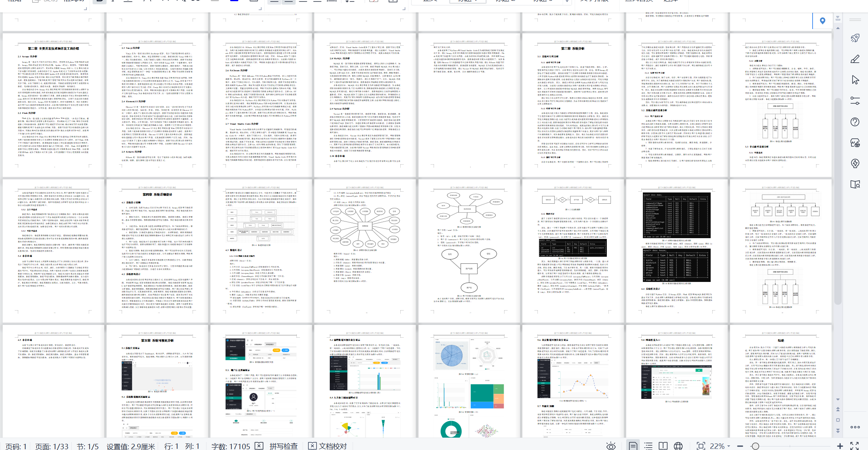This screenshot has width=868, height=450.
Task: Click the 字数: 17105 word count
Action: click(x=231, y=446)
